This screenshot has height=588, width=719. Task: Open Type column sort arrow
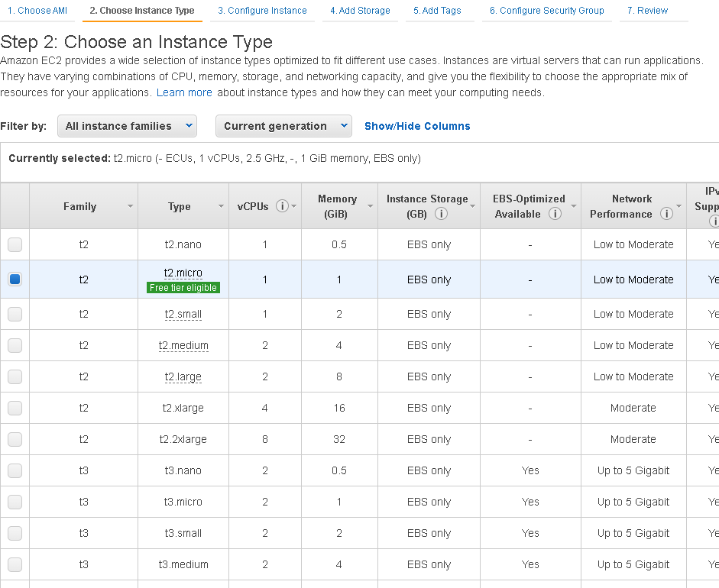[x=221, y=206]
